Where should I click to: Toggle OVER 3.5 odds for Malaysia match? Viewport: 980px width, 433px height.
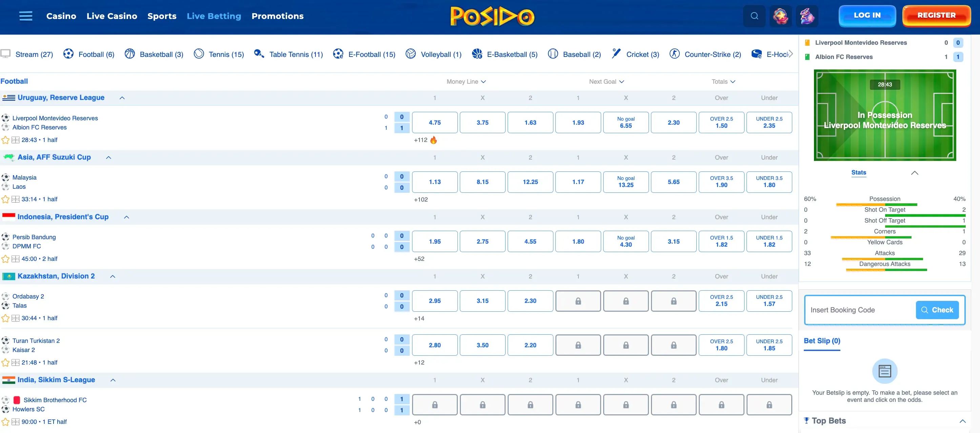pos(721,182)
